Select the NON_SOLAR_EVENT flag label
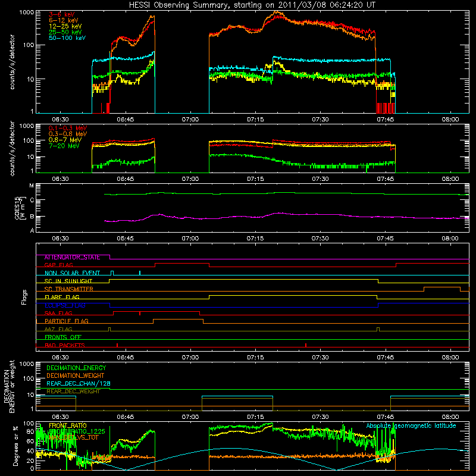Screen dimensions: 476x476 pos(72,273)
